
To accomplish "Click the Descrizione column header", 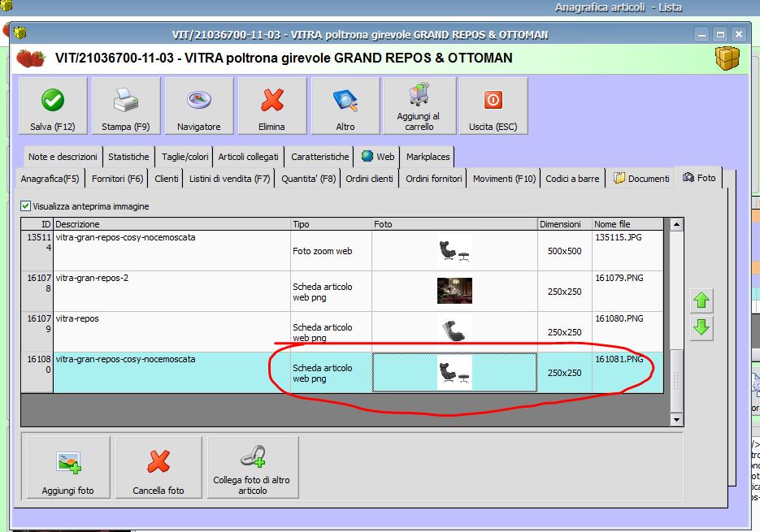I will pos(172,224).
